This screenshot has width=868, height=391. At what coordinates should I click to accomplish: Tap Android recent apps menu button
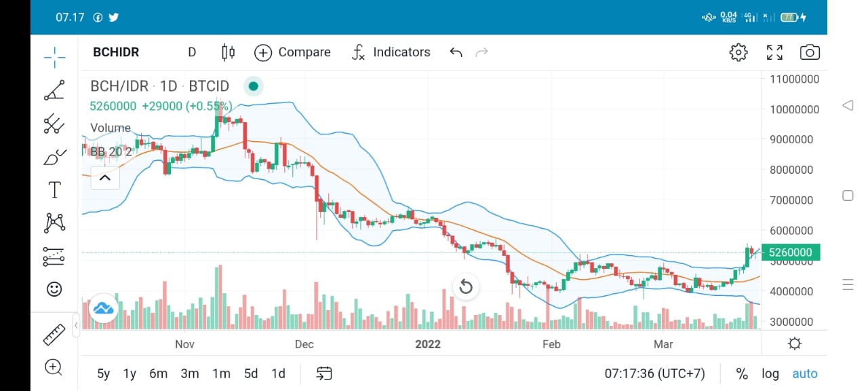tap(848, 285)
